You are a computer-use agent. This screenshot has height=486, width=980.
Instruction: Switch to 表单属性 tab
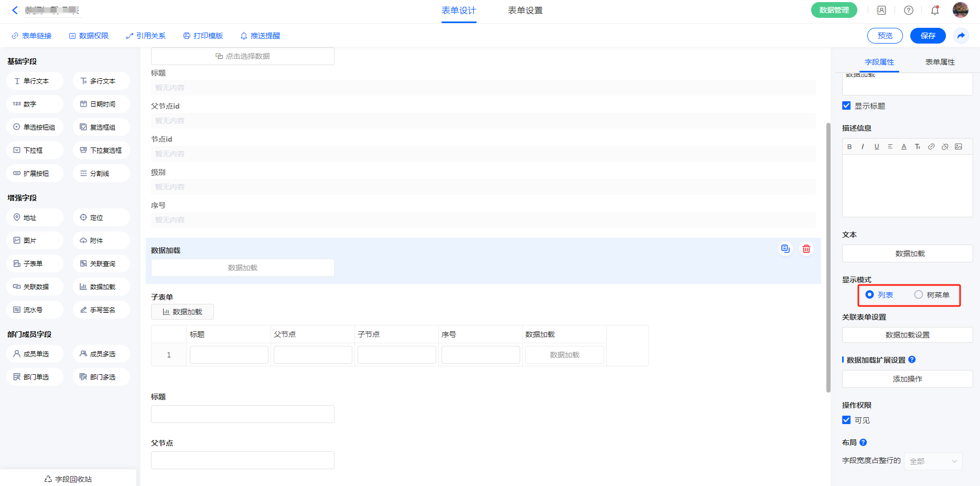(940, 62)
